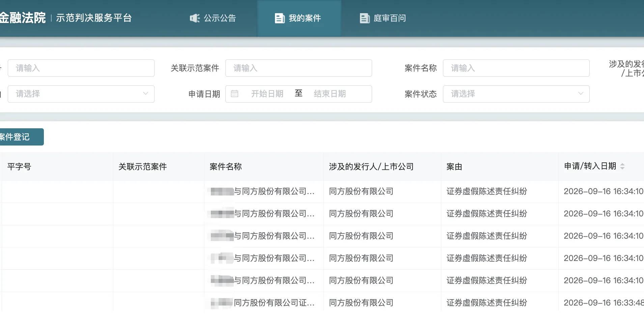This screenshot has width=644, height=317.
Task: Open the 案件状态 dropdown
Action: (516, 94)
